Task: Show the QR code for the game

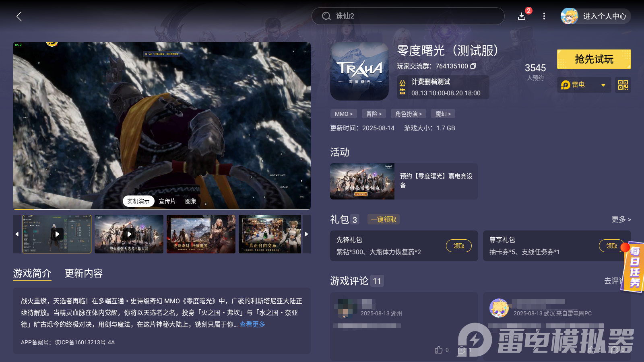Action: [622, 85]
